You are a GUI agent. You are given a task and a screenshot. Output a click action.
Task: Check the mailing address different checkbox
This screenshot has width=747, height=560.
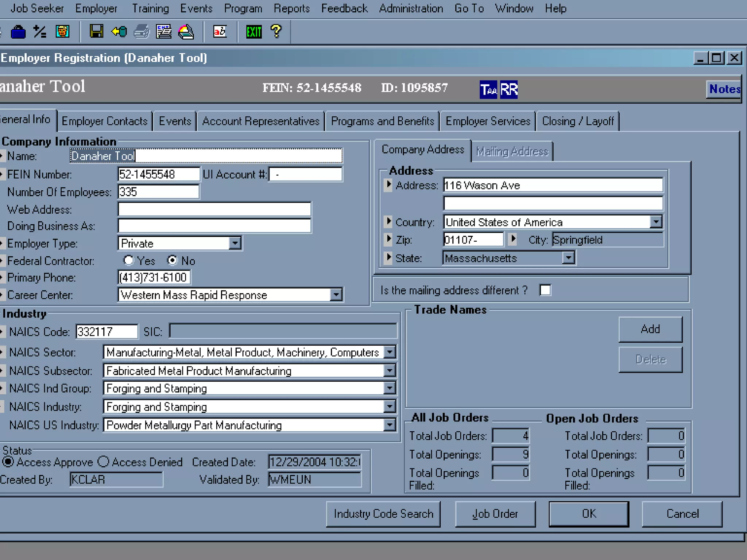tap(545, 290)
